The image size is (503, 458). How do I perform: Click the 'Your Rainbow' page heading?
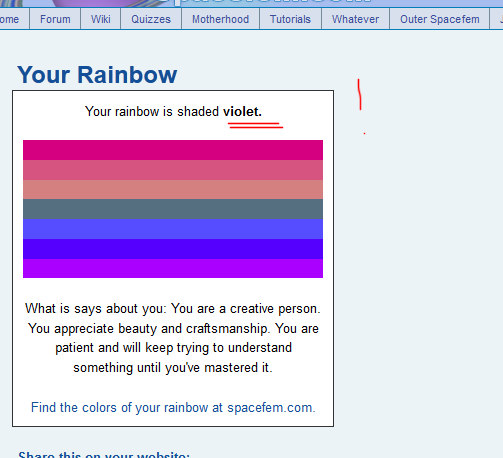[97, 75]
